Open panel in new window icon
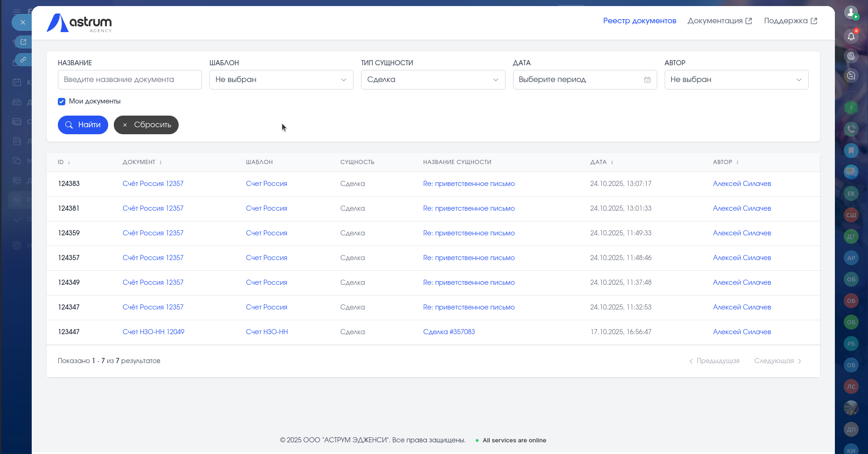This screenshot has width=868, height=454. click(23, 42)
